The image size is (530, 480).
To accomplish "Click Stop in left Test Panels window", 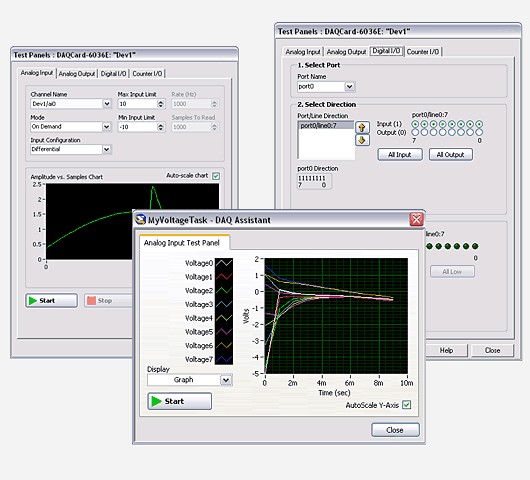I will [108, 301].
